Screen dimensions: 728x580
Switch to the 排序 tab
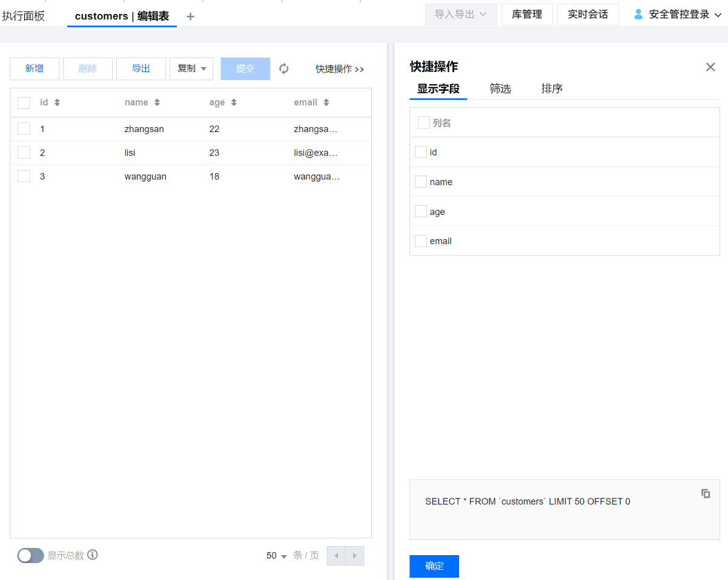pos(552,89)
